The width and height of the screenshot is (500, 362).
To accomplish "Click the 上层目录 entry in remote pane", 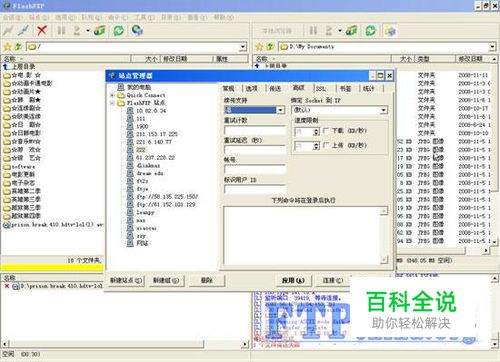I will pos(23,67).
